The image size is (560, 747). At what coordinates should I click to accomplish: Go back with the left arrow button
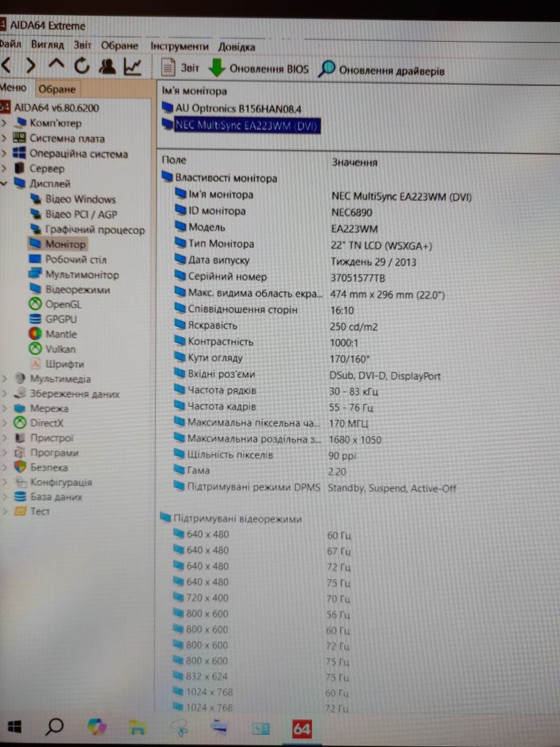tap(6, 65)
